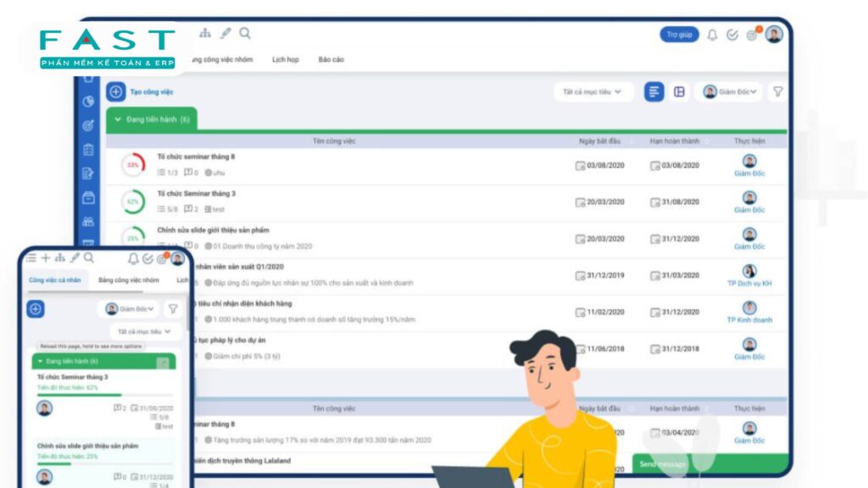Click the 62% progress circle
The image size is (868, 488).
click(133, 202)
